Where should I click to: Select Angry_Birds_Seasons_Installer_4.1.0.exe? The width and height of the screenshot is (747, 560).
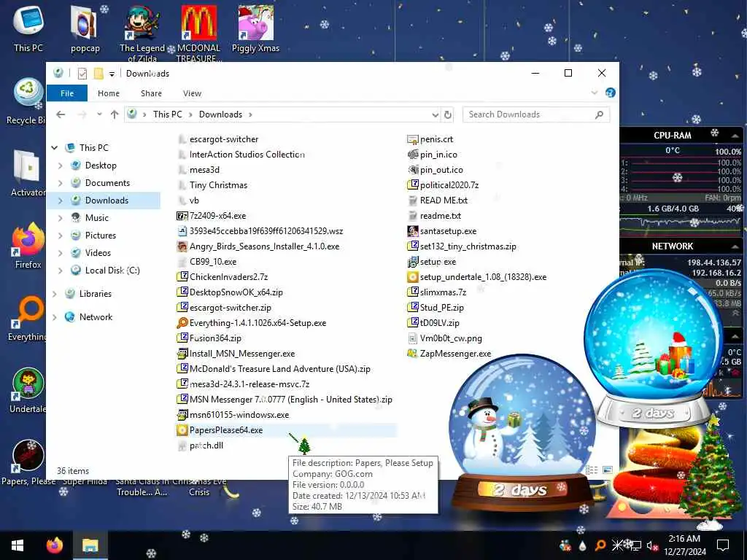tap(258, 246)
